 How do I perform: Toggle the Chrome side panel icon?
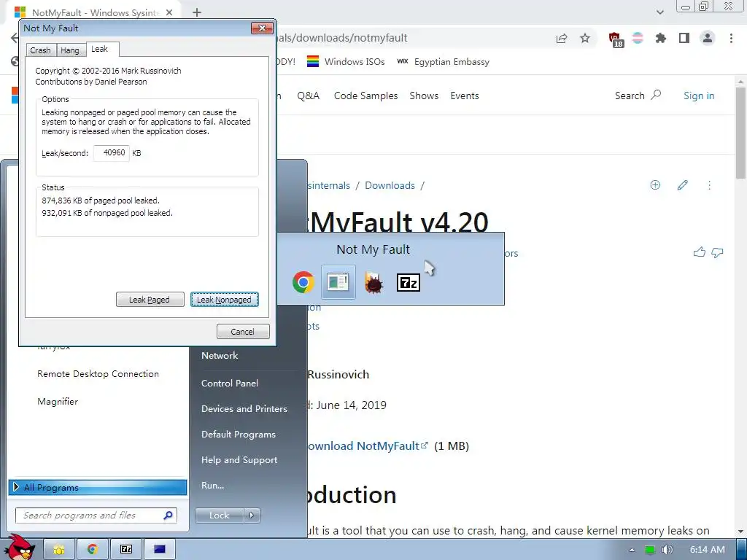(684, 38)
